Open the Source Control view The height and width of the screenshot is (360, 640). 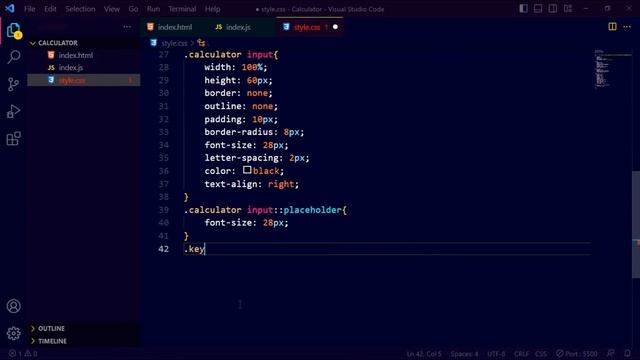[x=13, y=84]
